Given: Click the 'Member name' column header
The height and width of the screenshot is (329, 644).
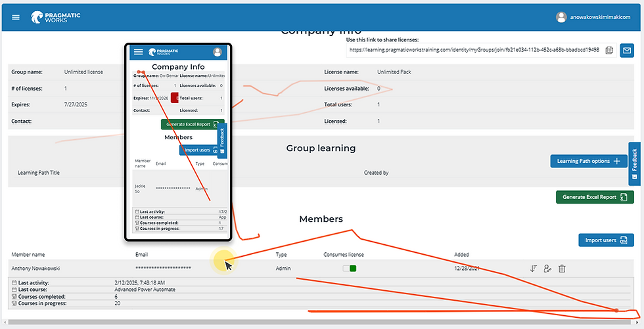Looking at the screenshot, I should (28, 254).
